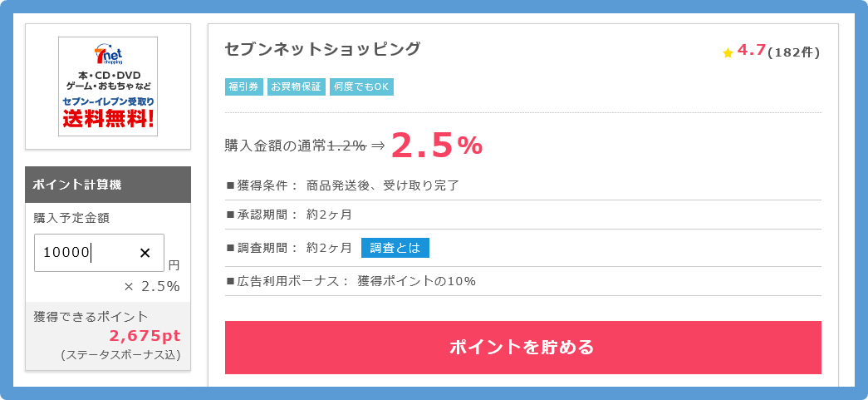Open the 7net shopping banner thumbnail
Screen dimensions: 868x400
point(108,86)
